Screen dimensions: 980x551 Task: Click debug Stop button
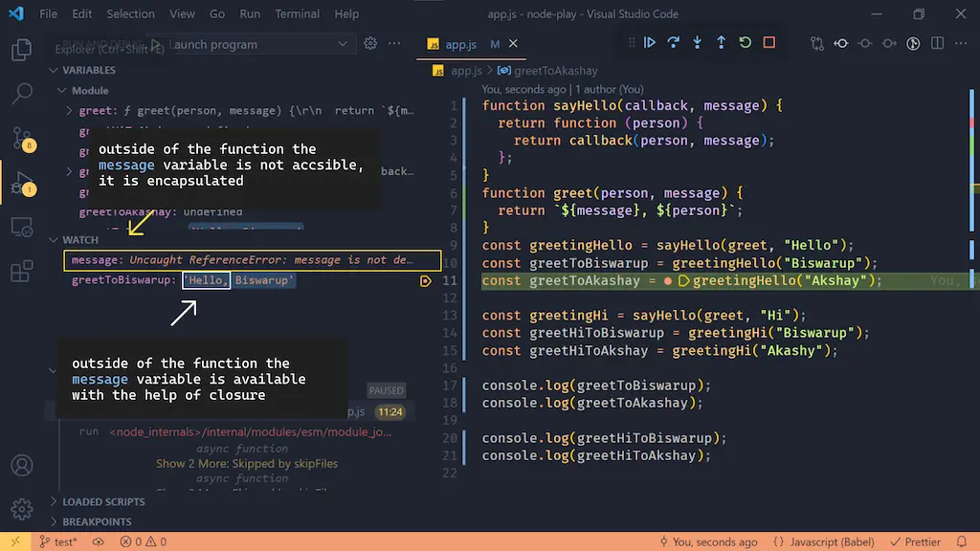click(x=769, y=42)
